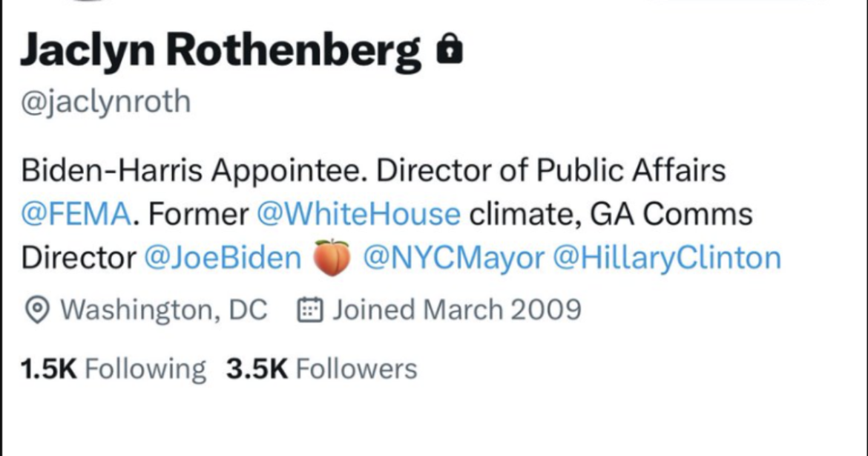The width and height of the screenshot is (868, 456).
Task: Go to the @HillaryClinton mention
Action: coord(667,258)
